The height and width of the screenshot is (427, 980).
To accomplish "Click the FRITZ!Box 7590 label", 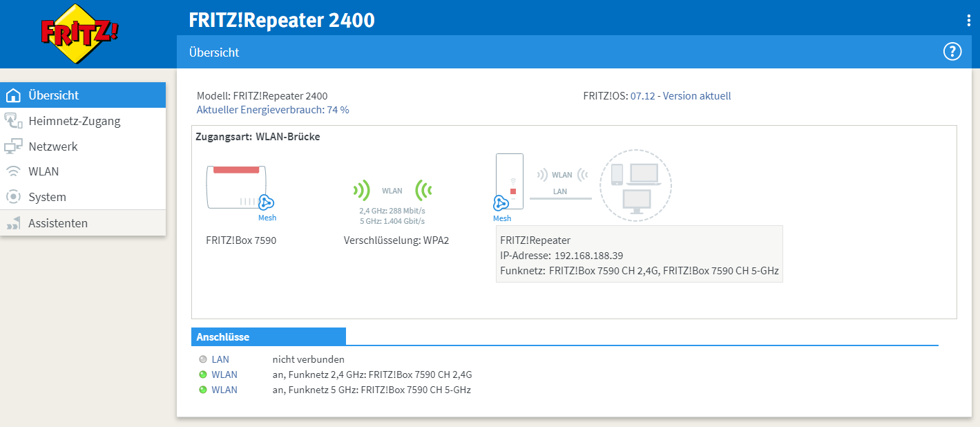I will click(x=241, y=240).
